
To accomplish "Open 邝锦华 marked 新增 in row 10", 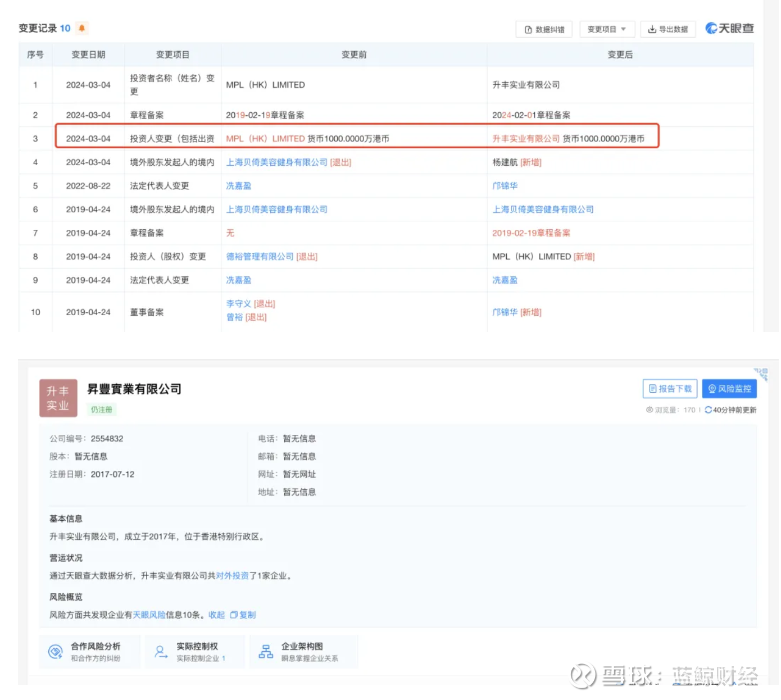I will 505,312.
